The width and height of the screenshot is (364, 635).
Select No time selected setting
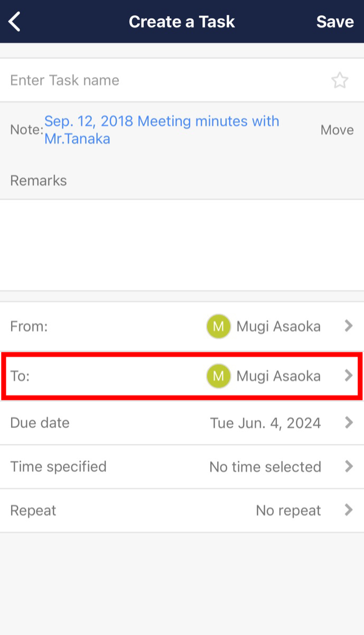[265, 466]
